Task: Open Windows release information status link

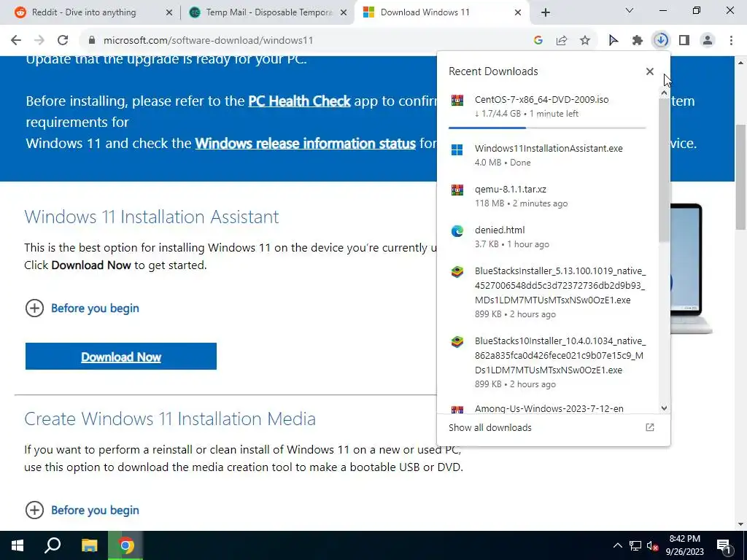Action: 306,144
